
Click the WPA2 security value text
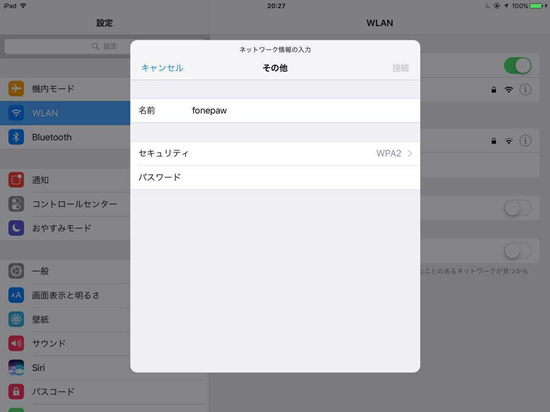[x=389, y=154]
